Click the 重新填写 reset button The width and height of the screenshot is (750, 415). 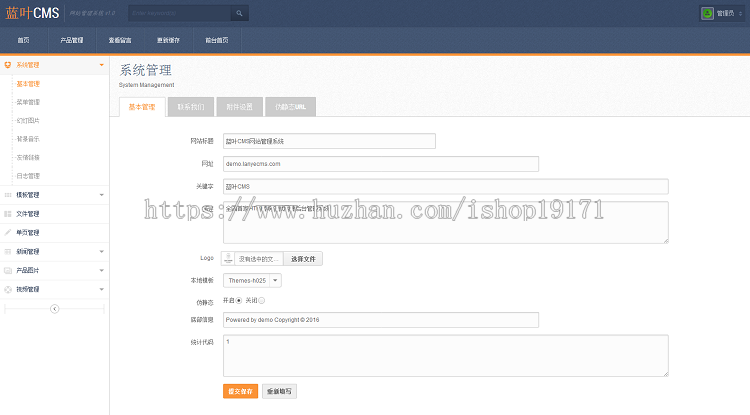pos(279,391)
